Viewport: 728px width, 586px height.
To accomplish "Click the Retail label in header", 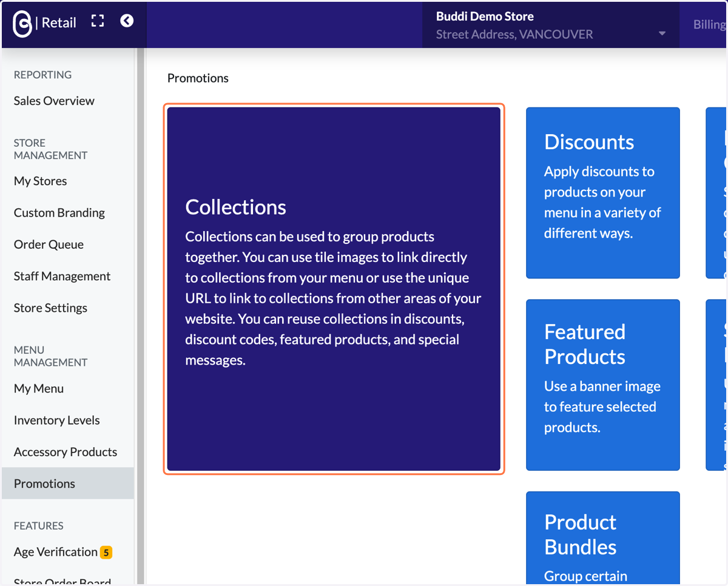I will (59, 22).
